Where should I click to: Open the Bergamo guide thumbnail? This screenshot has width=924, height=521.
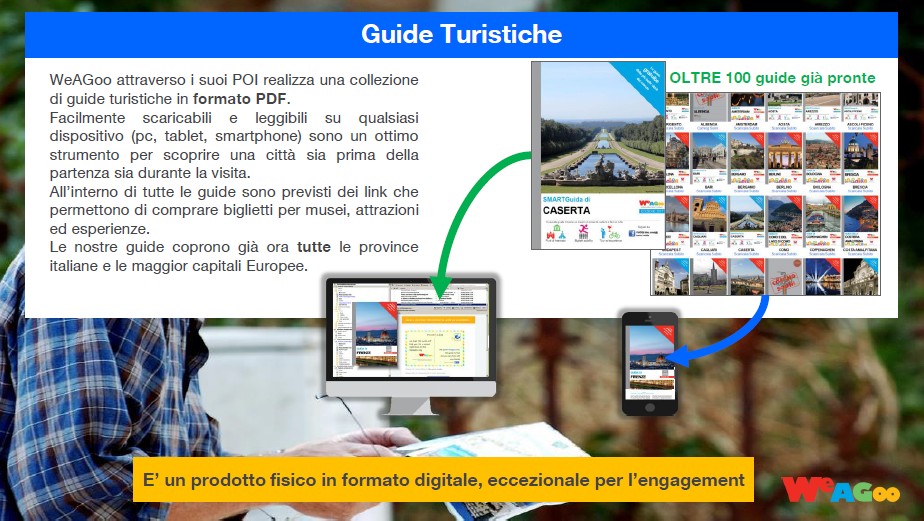click(746, 159)
